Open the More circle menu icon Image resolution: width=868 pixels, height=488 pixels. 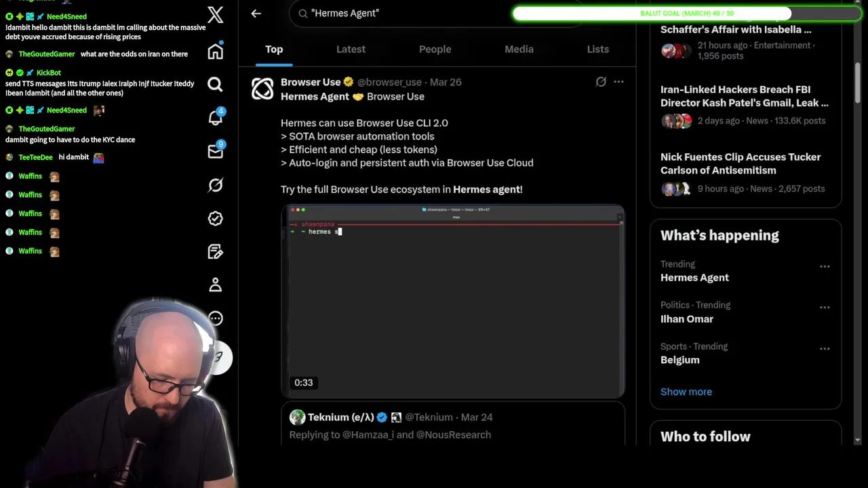point(216,318)
